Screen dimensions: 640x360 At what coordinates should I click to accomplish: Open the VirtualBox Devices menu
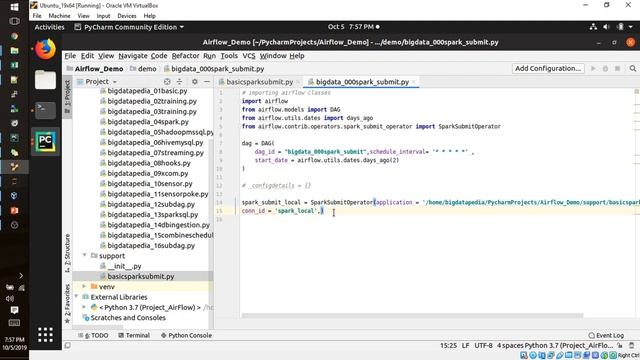127,16
